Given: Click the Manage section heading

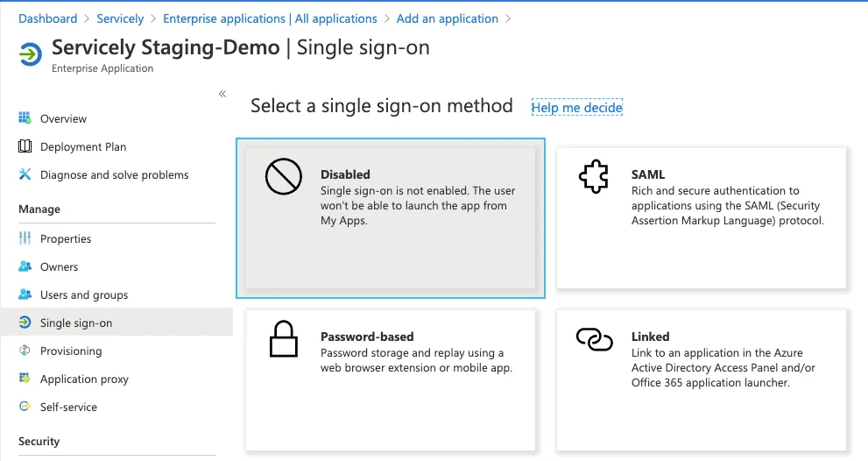Looking at the screenshot, I should 39,209.
